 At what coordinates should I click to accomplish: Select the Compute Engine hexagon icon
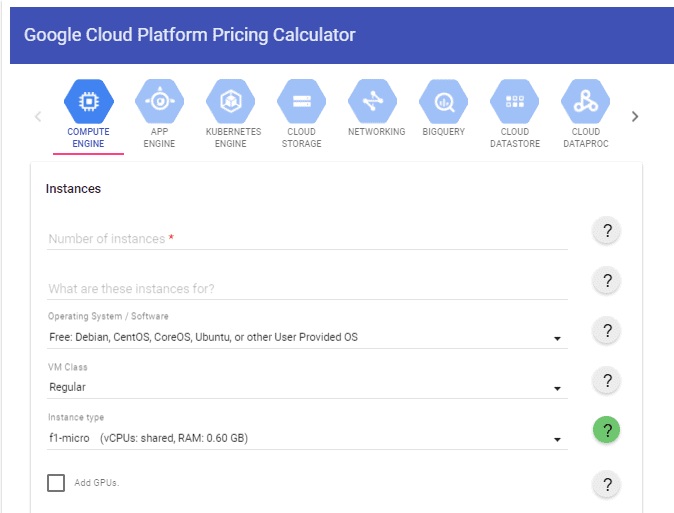(x=89, y=101)
